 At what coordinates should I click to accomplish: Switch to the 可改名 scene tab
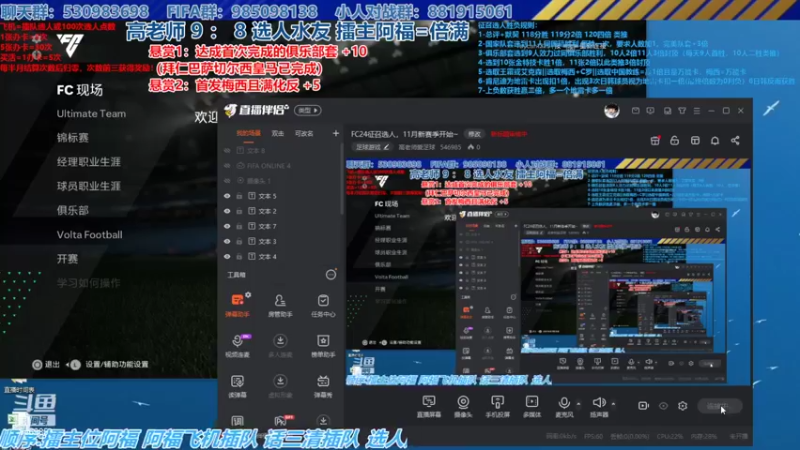[304, 134]
